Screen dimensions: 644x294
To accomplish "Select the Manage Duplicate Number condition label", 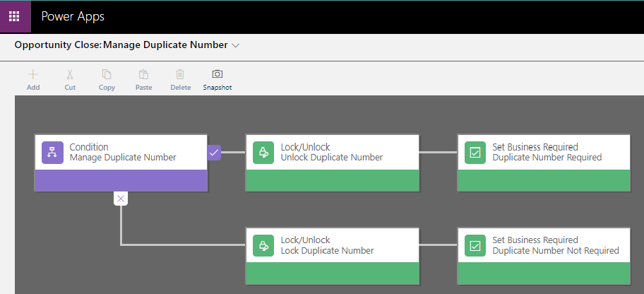I will click(x=123, y=158).
